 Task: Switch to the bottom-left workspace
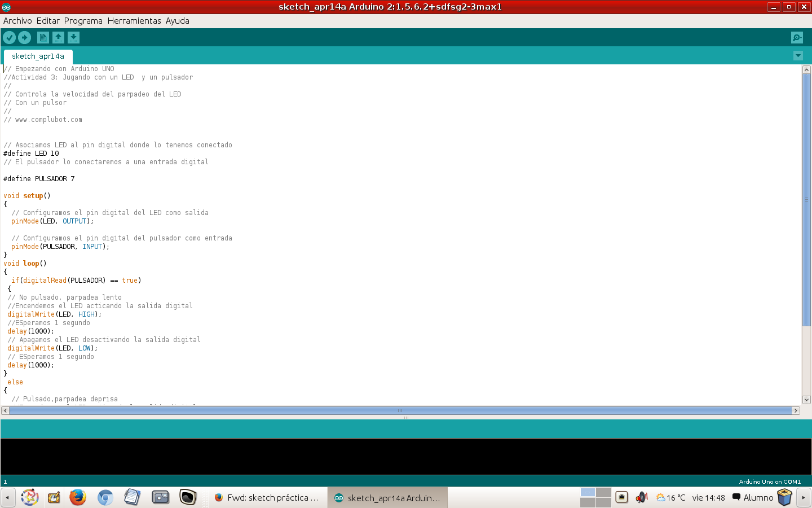coord(588,502)
